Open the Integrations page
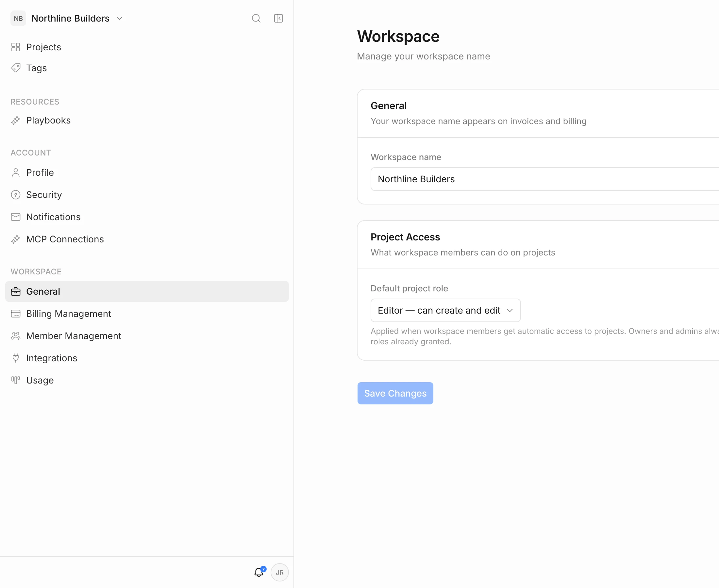 pyautogui.click(x=147, y=358)
